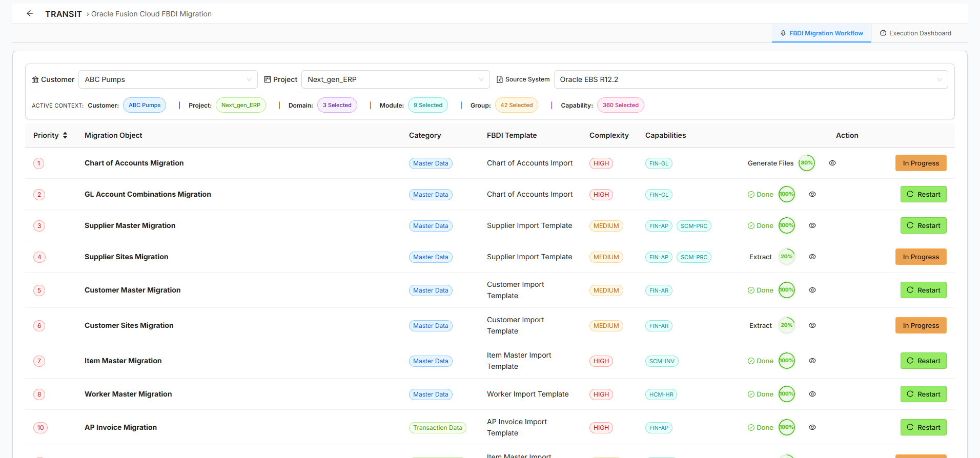
Task: Click In Progress button for Customer Sites Migration
Action: click(x=921, y=325)
